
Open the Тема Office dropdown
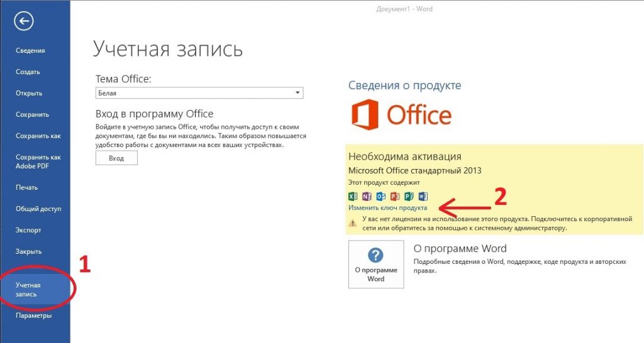click(199, 93)
